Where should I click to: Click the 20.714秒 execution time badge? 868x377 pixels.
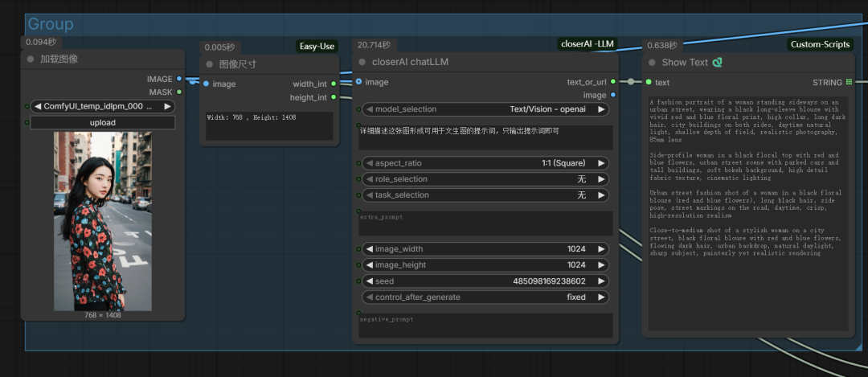click(x=374, y=45)
